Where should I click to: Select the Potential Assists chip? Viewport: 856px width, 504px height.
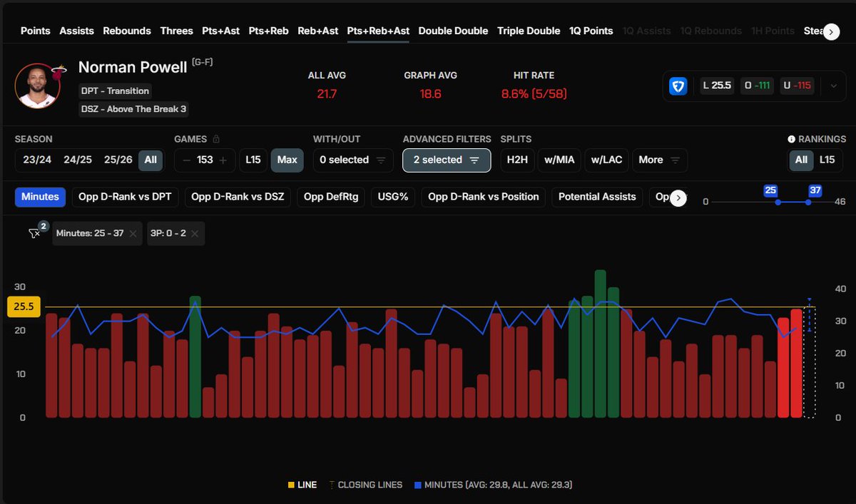tap(597, 197)
